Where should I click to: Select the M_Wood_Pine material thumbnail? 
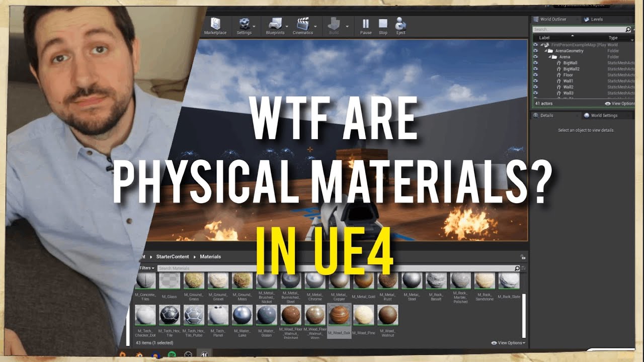tap(364, 315)
